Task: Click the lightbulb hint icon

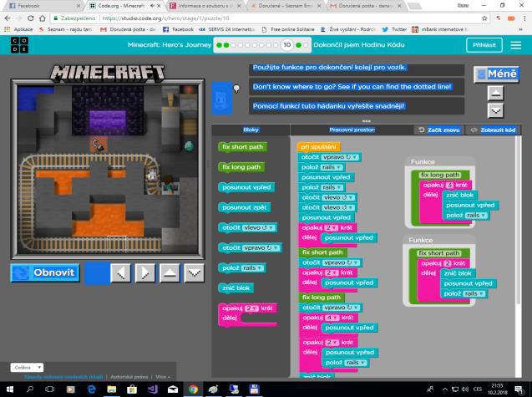Action: 236,89
